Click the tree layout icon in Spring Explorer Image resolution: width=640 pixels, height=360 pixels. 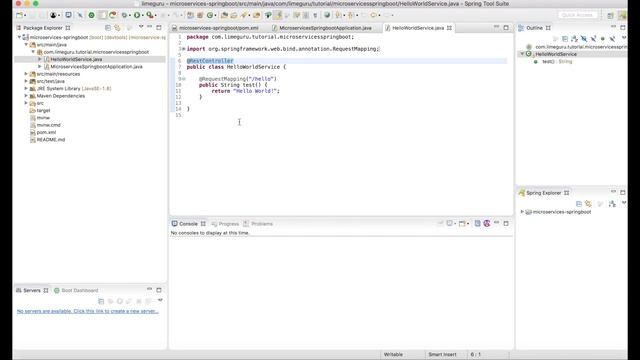(612, 203)
